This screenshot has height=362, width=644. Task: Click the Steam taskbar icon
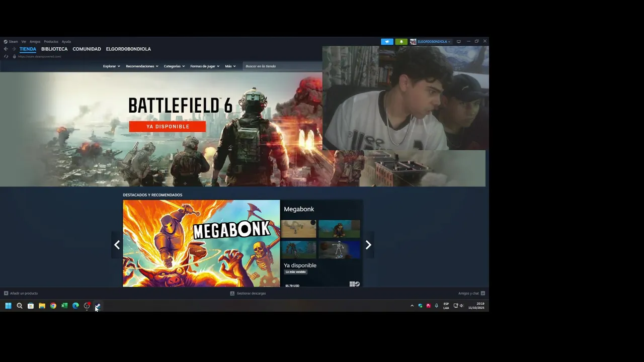point(98,306)
